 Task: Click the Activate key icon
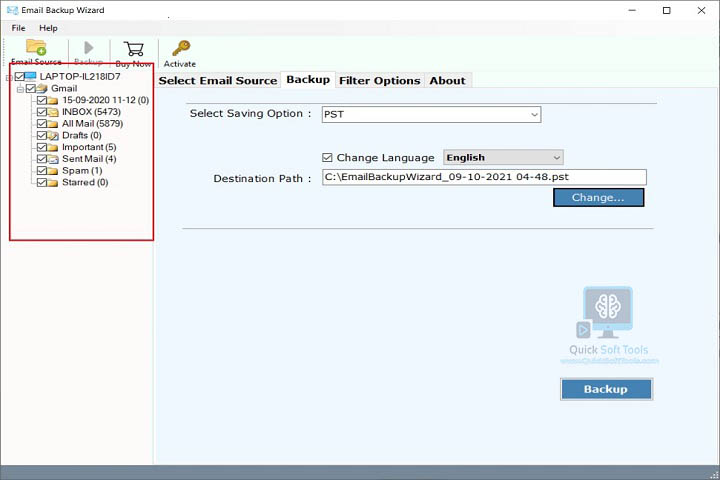click(181, 48)
